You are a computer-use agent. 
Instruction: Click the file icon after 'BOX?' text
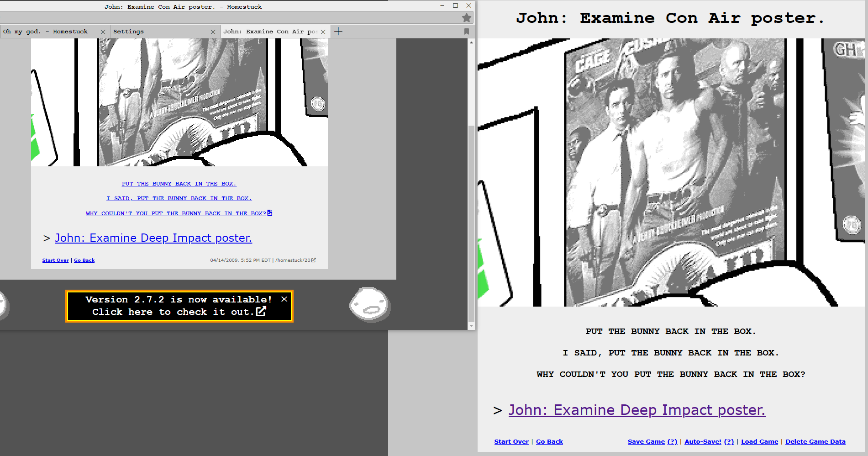269,213
